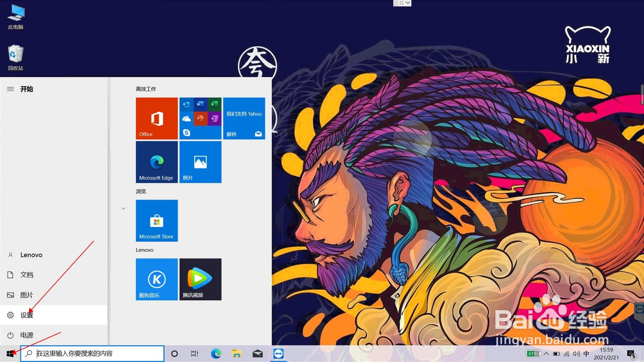Launch the 腾讯视频 tile
This screenshot has height=362, width=644.
[x=200, y=279]
